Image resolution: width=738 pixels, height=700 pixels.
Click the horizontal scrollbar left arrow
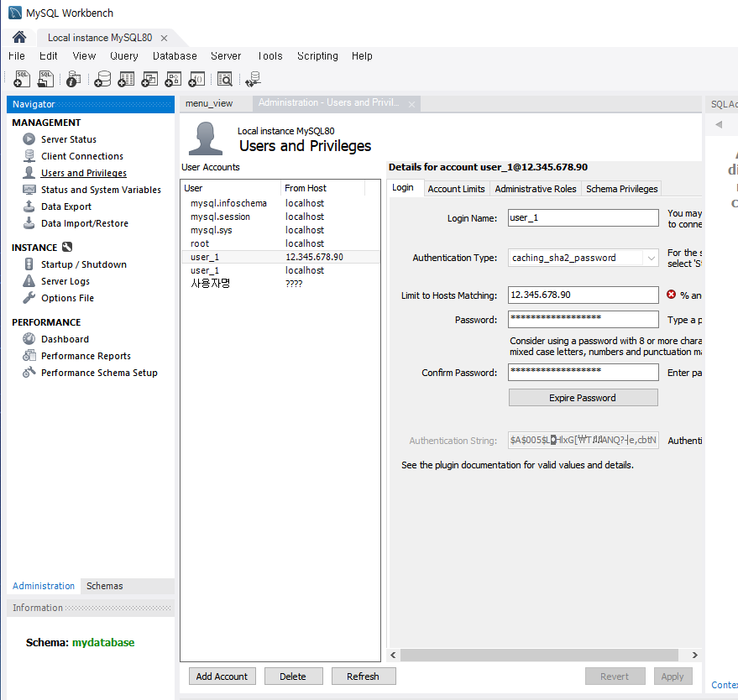[393, 655]
